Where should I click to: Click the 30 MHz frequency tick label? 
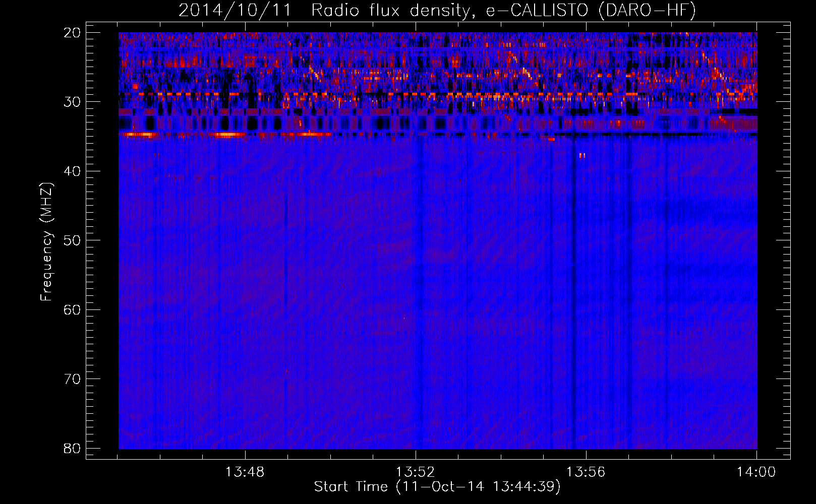pyautogui.click(x=72, y=102)
